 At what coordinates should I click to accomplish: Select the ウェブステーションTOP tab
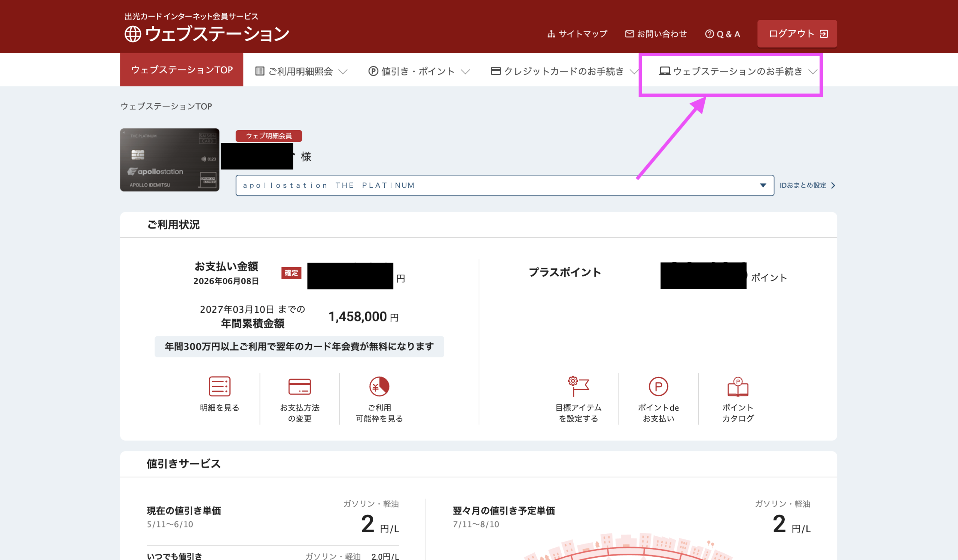[x=181, y=70]
